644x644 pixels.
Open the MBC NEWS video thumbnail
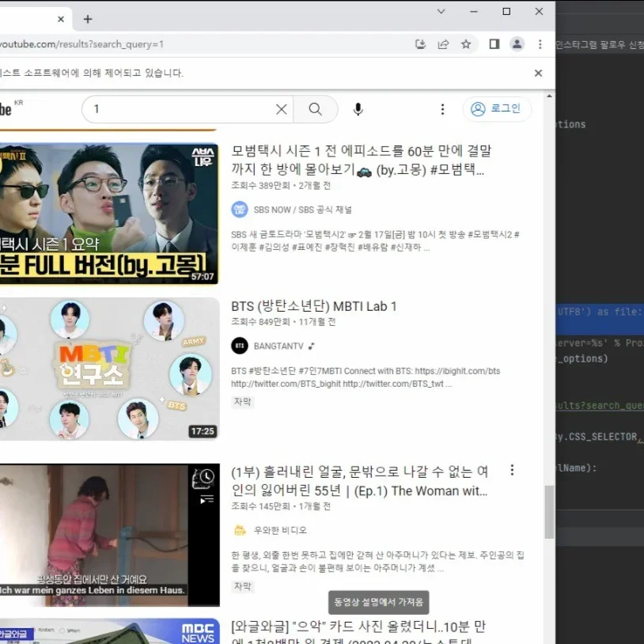[109, 631]
